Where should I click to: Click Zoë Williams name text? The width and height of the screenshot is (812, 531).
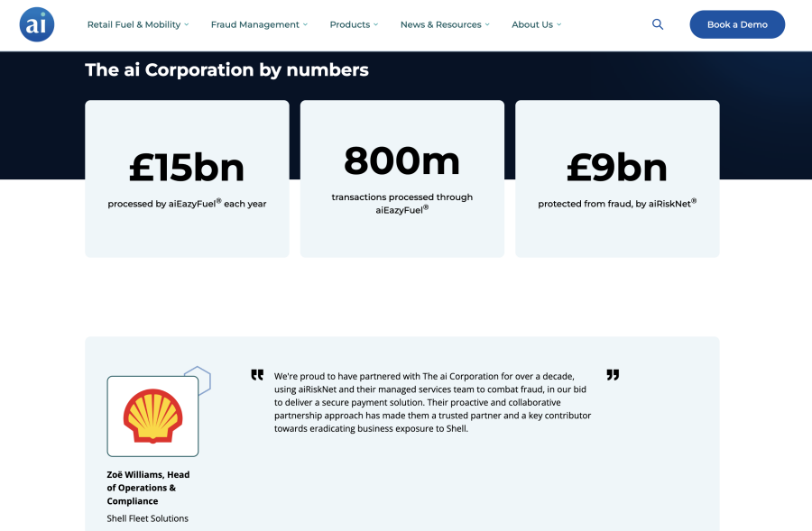pyautogui.click(x=148, y=488)
